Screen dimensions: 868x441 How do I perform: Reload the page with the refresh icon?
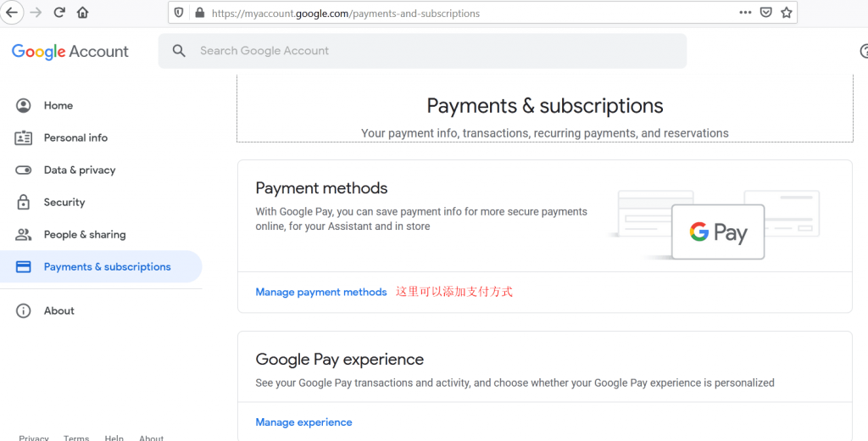click(x=59, y=12)
